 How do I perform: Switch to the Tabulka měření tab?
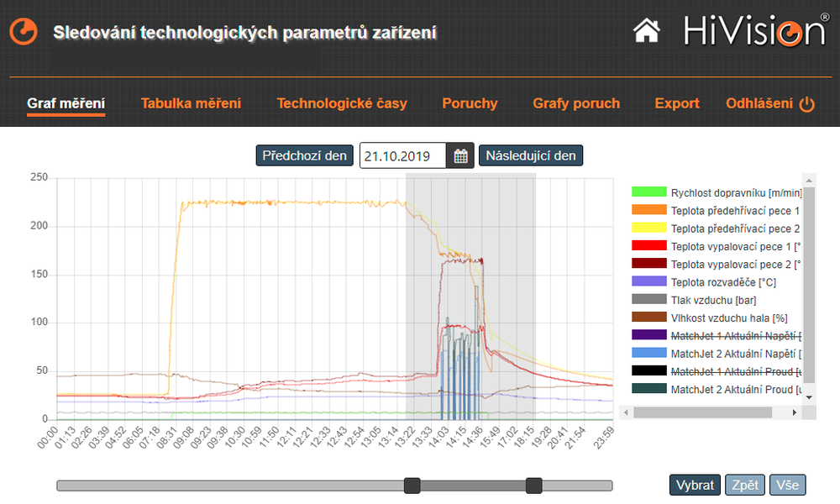191,102
